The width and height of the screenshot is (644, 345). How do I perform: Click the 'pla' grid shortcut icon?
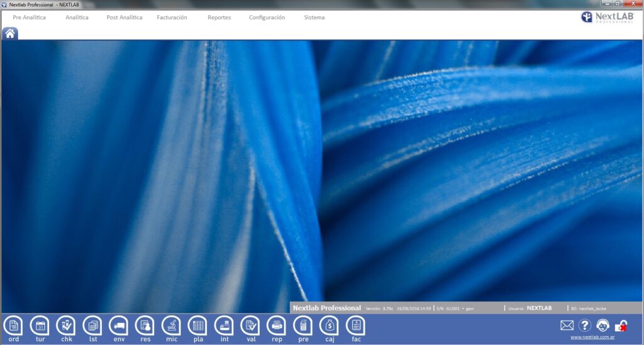197,326
